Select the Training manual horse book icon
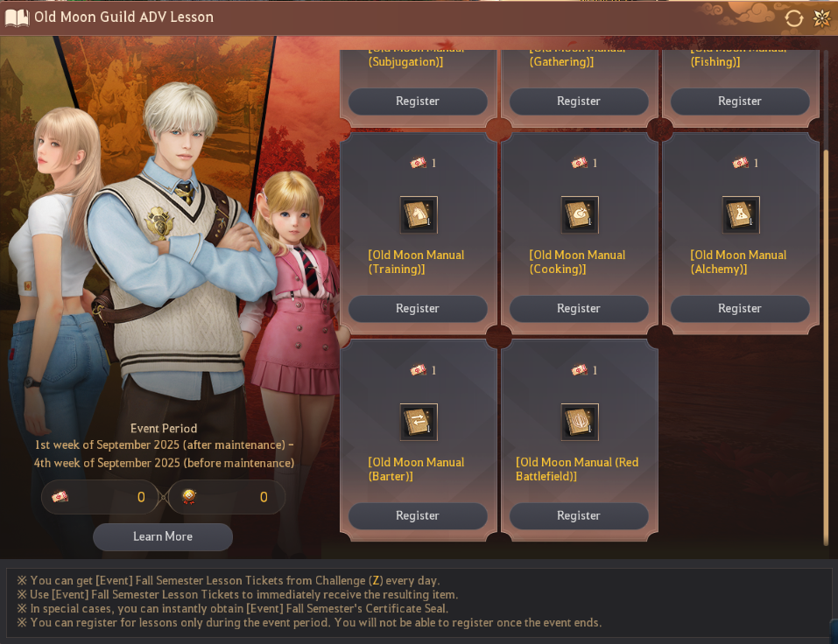This screenshot has width=838, height=644. (x=419, y=214)
